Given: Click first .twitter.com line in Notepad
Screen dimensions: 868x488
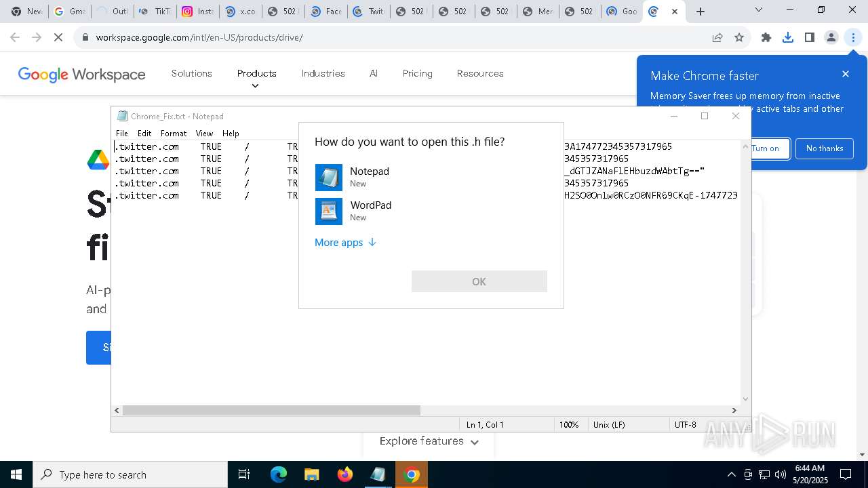Looking at the screenshot, I should pyautogui.click(x=146, y=146).
